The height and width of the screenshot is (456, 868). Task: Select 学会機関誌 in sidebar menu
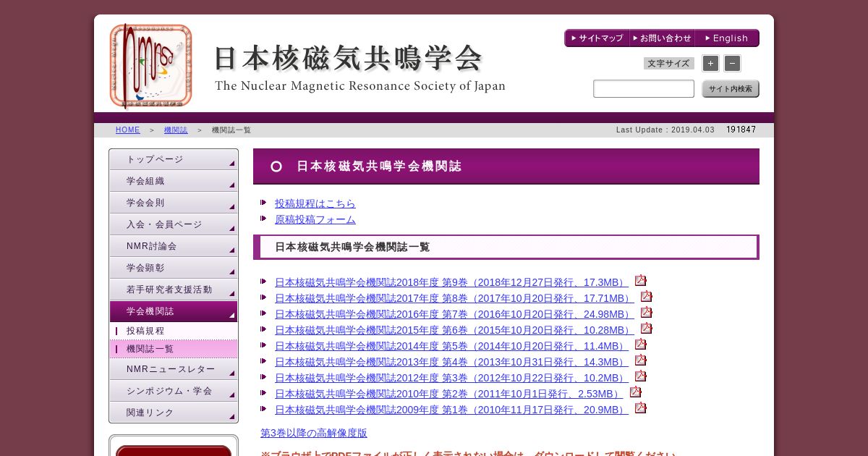[174, 311]
